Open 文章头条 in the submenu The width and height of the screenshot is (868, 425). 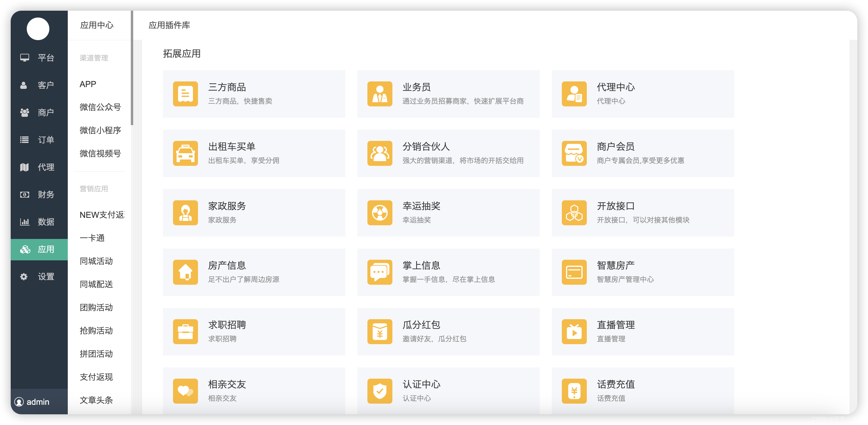[x=96, y=400]
